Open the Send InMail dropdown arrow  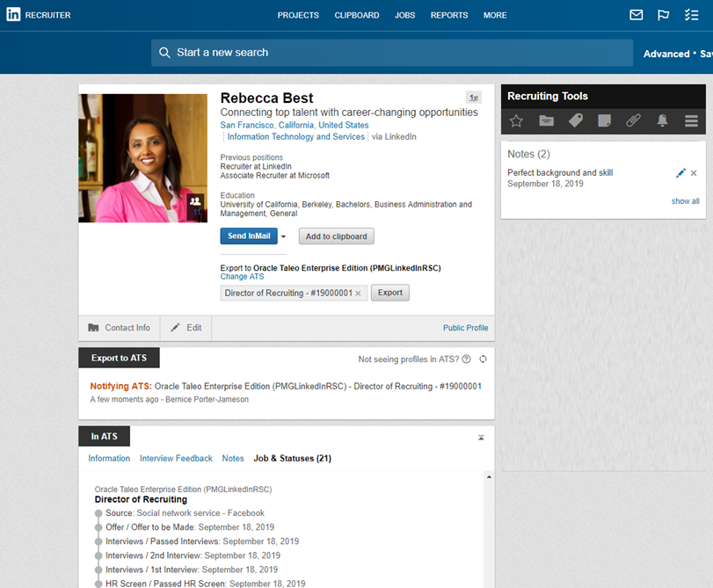(x=283, y=236)
